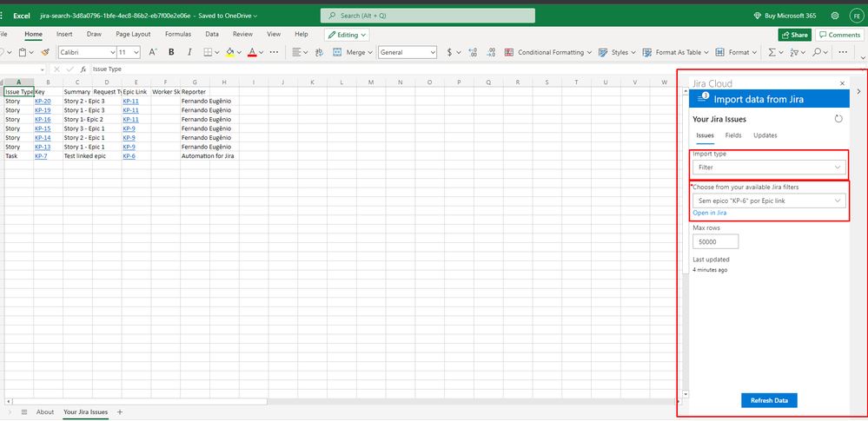Open the Format cells menu
This screenshot has width=868, height=421.
pyautogui.click(x=736, y=52)
